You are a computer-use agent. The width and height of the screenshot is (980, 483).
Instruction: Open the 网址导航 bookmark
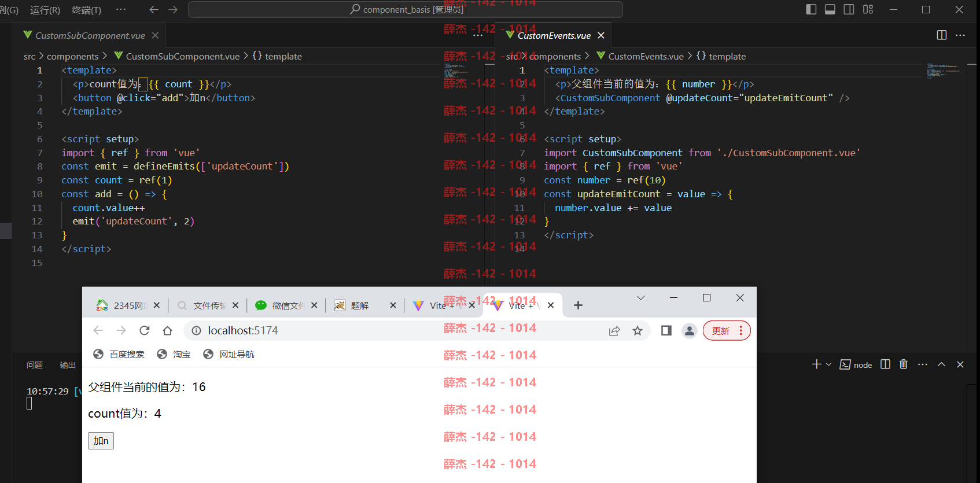pos(229,354)
